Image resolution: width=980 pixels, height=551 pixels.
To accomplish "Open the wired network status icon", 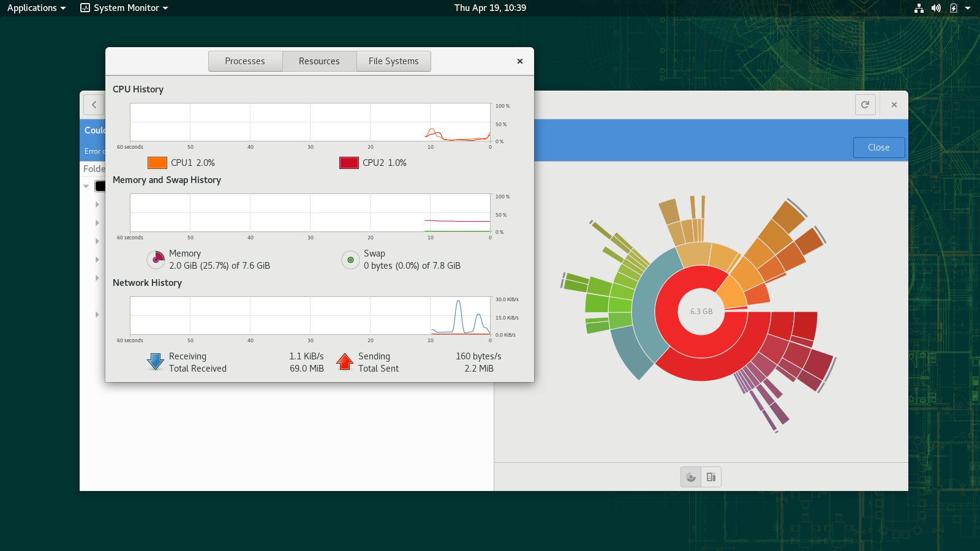I will (x=919, y=8).
